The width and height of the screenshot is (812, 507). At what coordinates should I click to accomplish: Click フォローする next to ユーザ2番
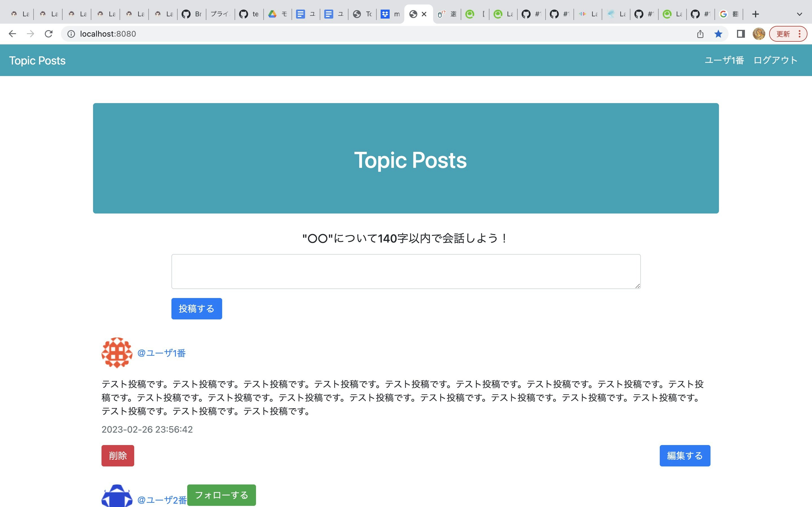(221, 494)
